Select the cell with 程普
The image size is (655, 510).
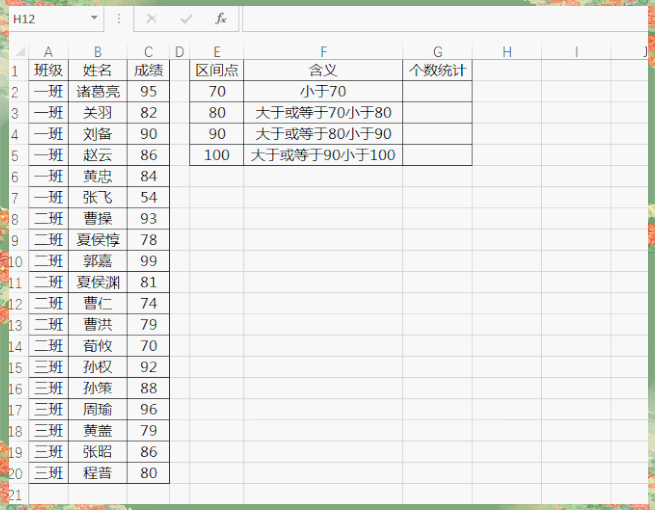(x=98, y=473)
